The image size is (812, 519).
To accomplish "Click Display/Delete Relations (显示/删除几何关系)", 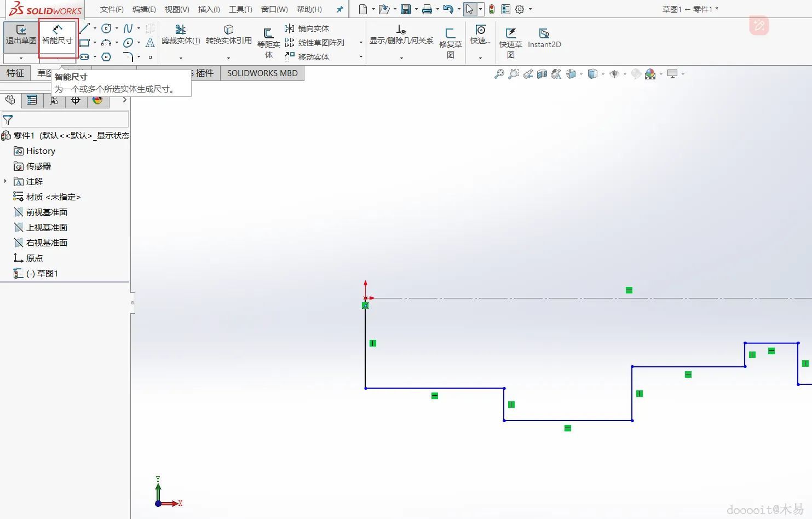I will point(401,34).
